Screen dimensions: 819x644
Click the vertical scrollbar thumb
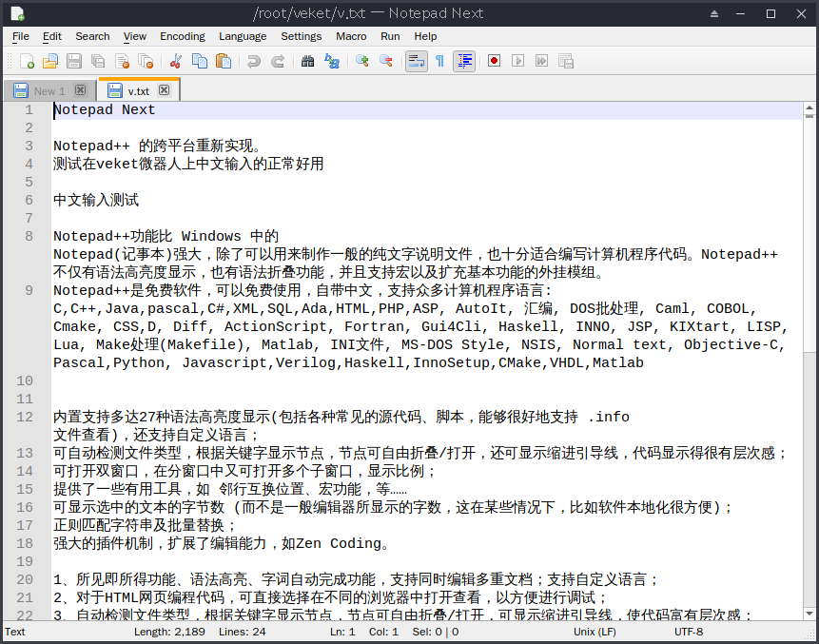click(x=809, y=233)
